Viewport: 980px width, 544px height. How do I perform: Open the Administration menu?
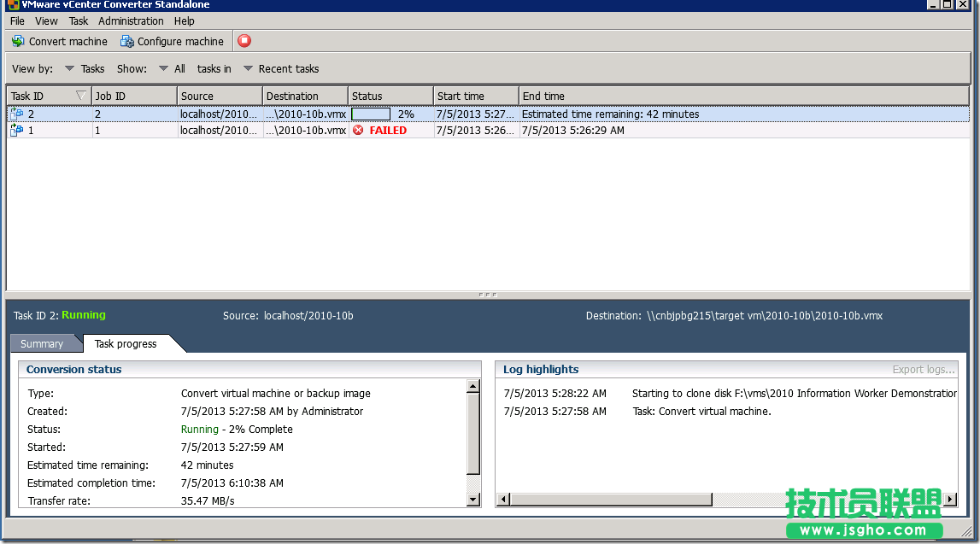(x=131, y=20)
